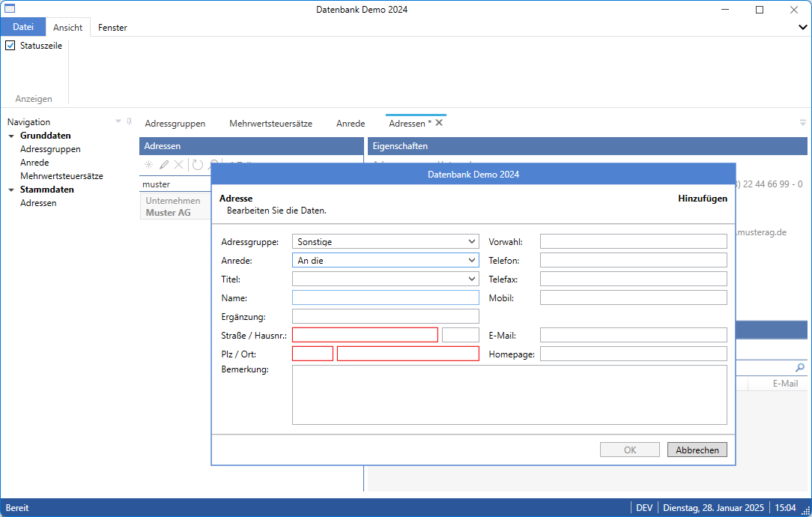Switch to the Adressgruppen document tab
The image size is (812, 517).
coord(175,124)
